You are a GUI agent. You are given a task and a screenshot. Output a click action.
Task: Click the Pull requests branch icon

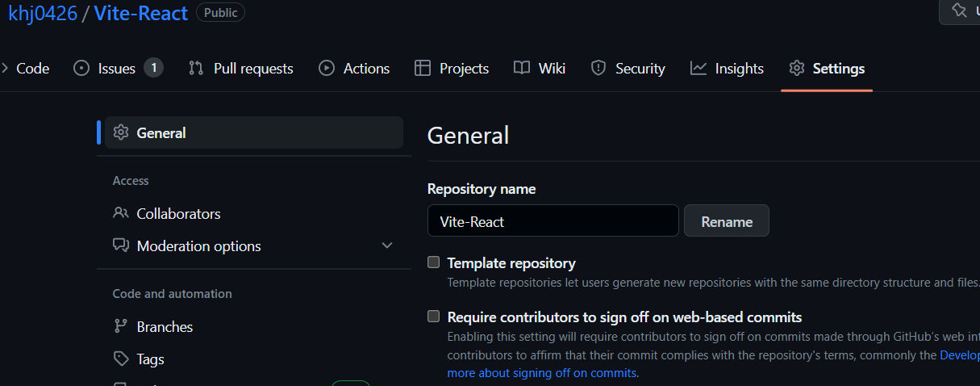[196, 69]
